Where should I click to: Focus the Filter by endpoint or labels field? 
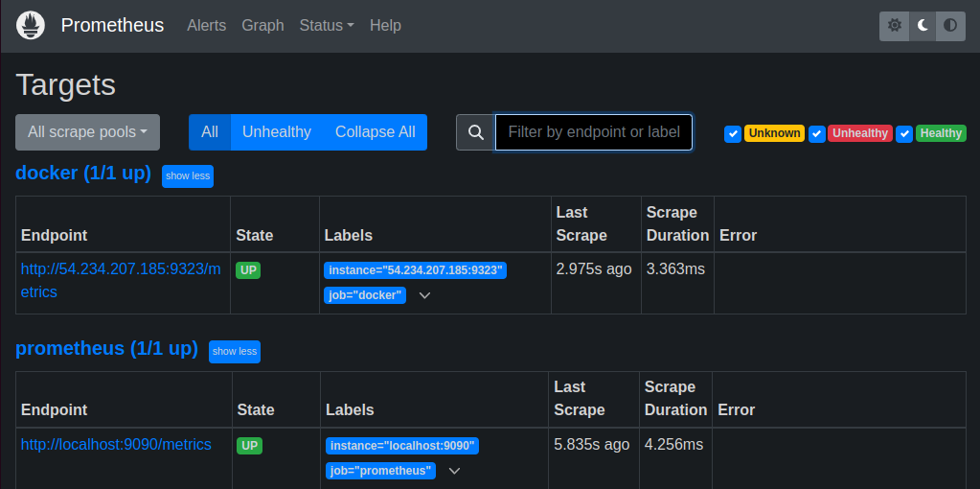(x=594, y=132)
